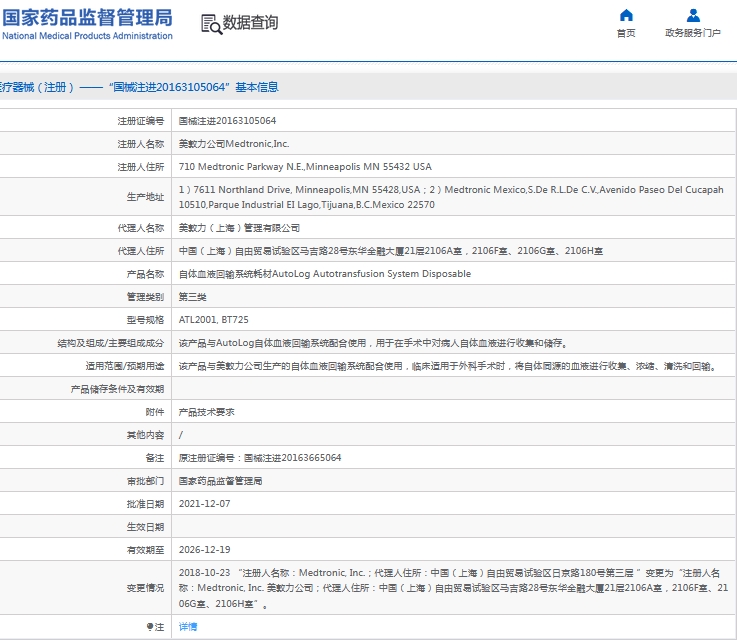Click agent address 马吉路28号 value
737x640 pixels.
391,251
